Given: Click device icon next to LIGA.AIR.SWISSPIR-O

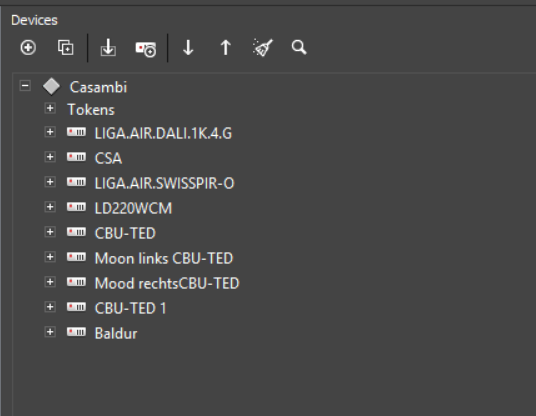Looking at the screenshot, I should 76,182.
